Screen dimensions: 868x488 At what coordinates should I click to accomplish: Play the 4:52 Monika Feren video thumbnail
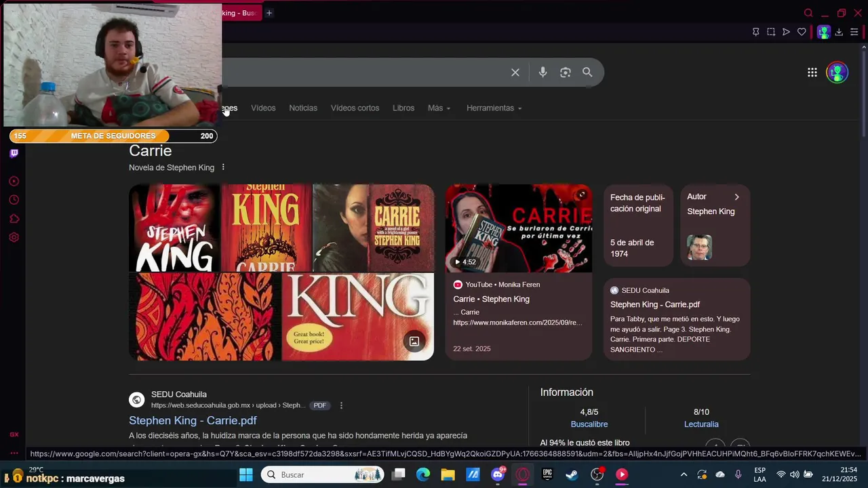click(x=519, y=228)
